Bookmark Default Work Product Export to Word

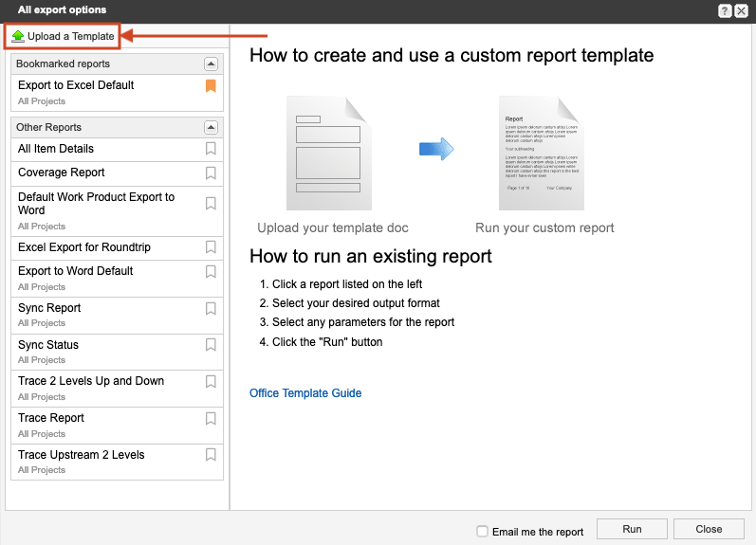(x=211, y=204)
